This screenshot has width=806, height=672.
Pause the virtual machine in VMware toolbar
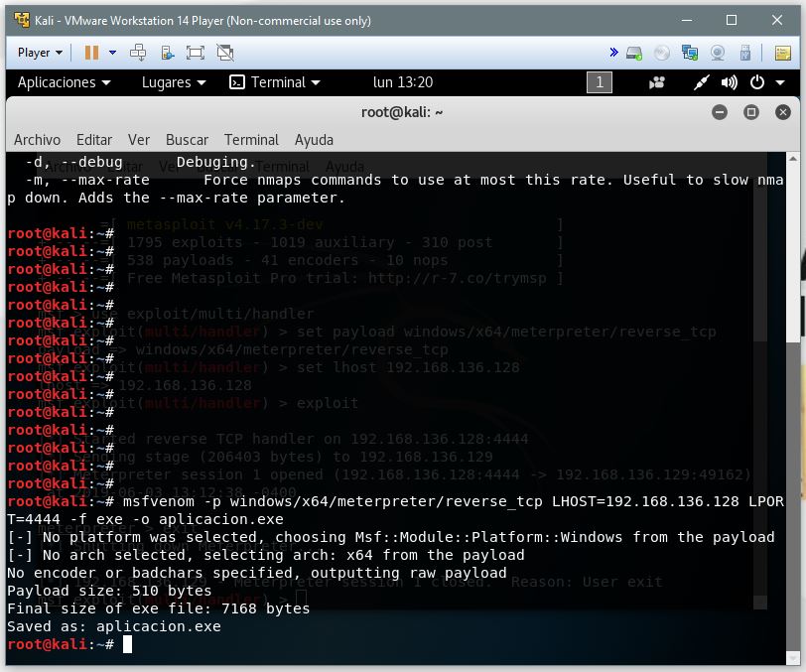point(91,53)
